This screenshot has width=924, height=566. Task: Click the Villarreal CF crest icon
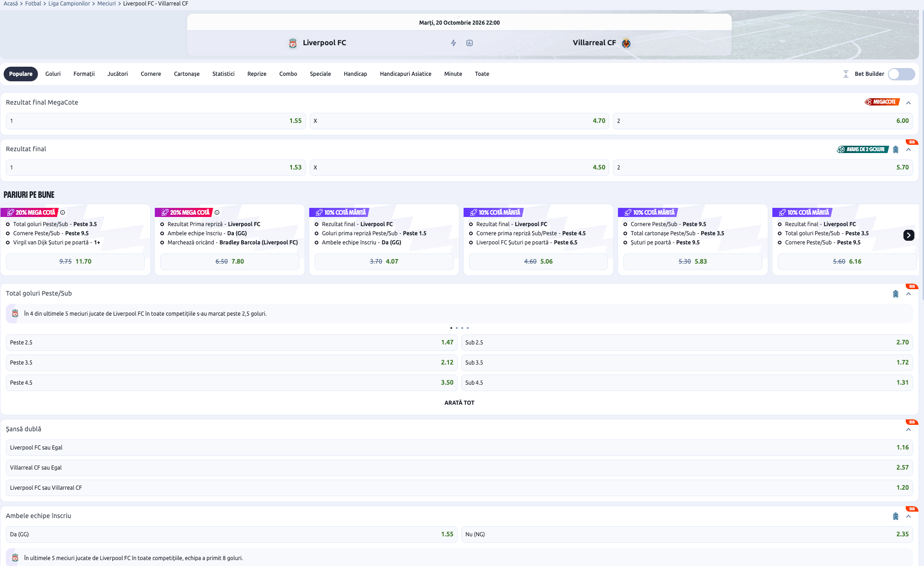coord(626,43)
